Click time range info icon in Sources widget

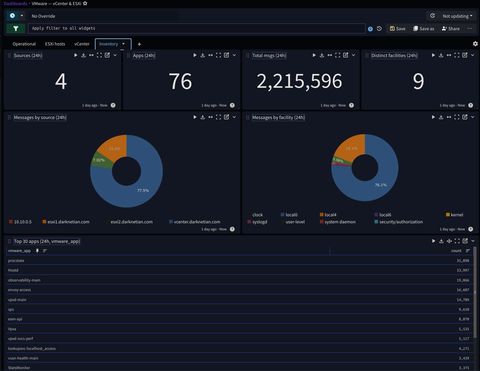(x=113, y=105)
